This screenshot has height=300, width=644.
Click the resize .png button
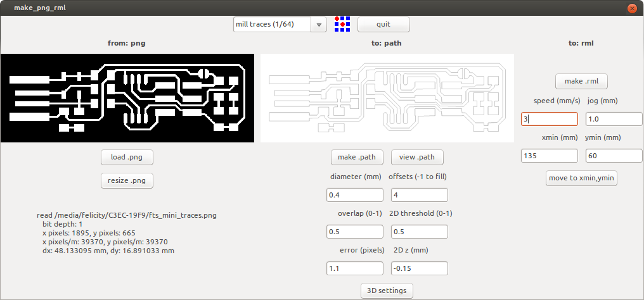[127, 180]
